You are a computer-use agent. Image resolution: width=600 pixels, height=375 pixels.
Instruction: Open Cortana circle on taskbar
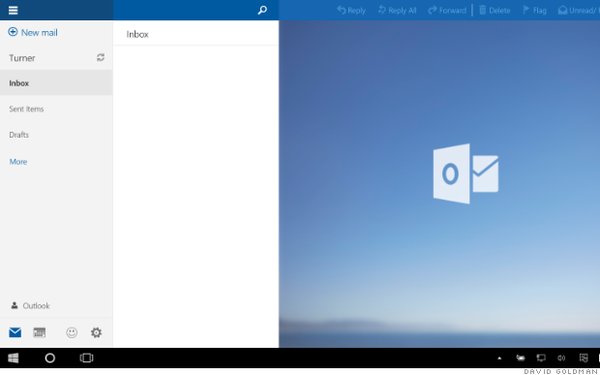point(50,358)
